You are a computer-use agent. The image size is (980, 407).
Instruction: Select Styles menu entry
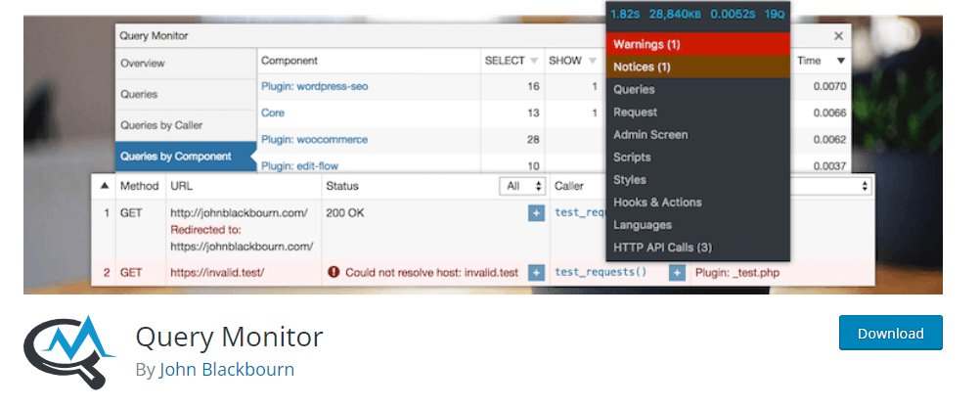698,179
